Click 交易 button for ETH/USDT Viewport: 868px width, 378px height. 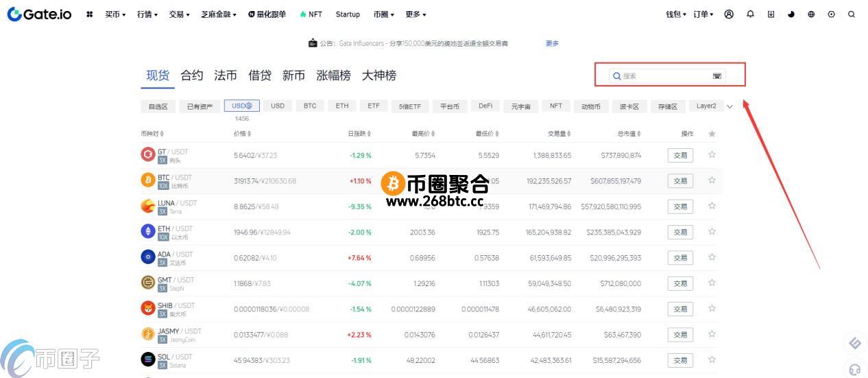680,232
